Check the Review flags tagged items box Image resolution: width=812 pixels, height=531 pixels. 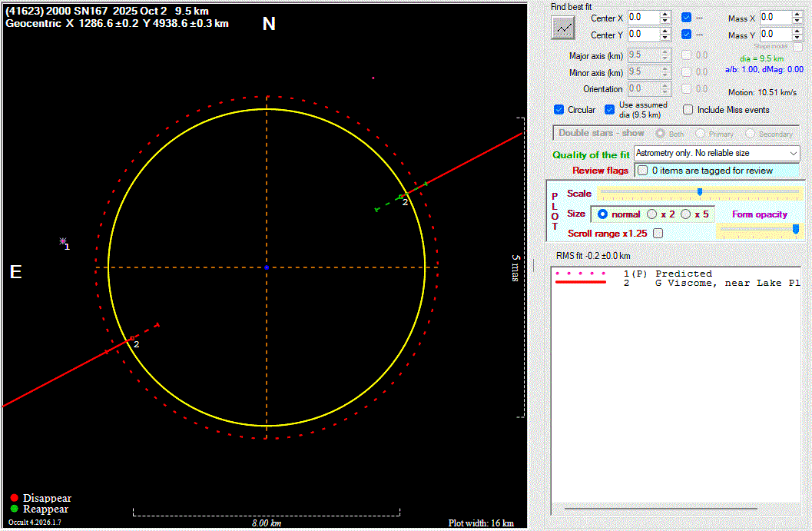[642, 171]
